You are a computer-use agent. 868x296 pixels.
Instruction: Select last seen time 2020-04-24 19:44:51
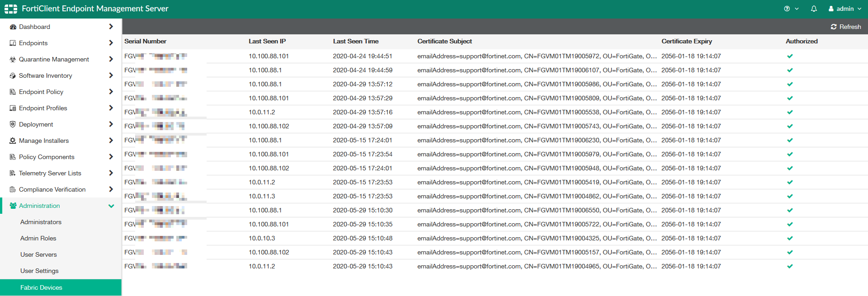click(x=363, y=56)
